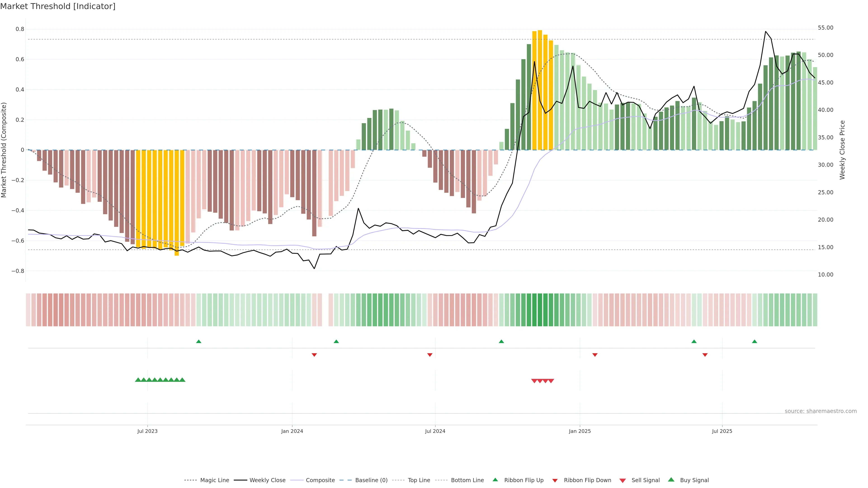Click the Market Threshold [Indicator] title
This screenshot has width=868, height=488.
pyautogui.click(x=58, y=6)
